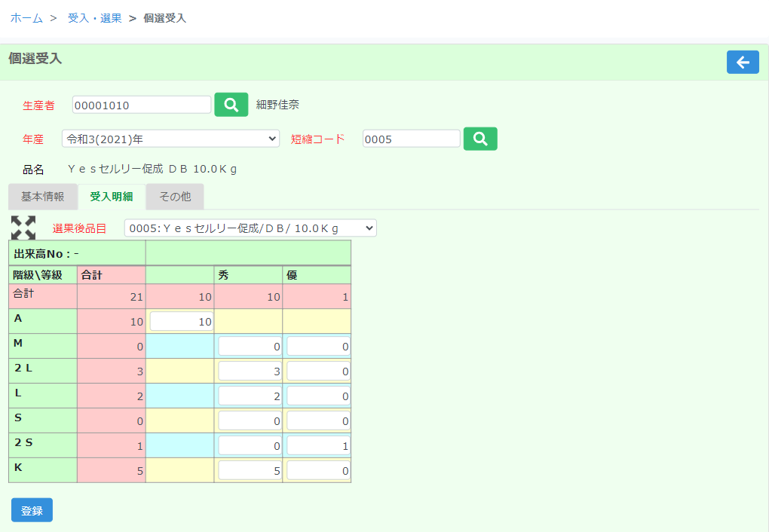Select the 2 S row 優 input

(x=318, y=446)
